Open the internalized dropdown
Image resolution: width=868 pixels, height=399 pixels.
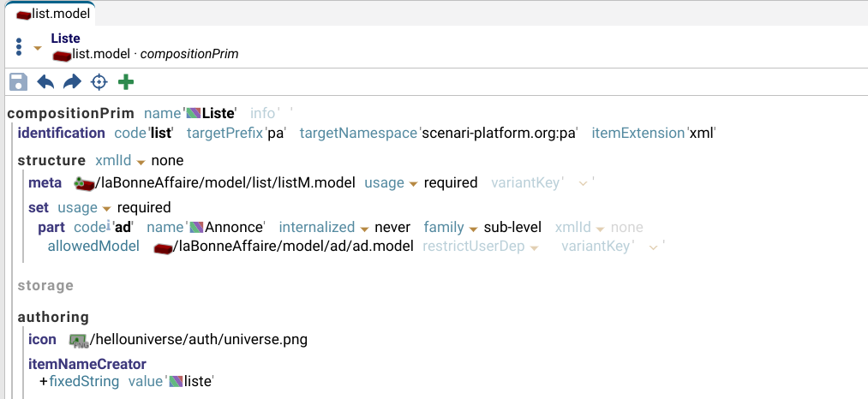tap(363, 229)
